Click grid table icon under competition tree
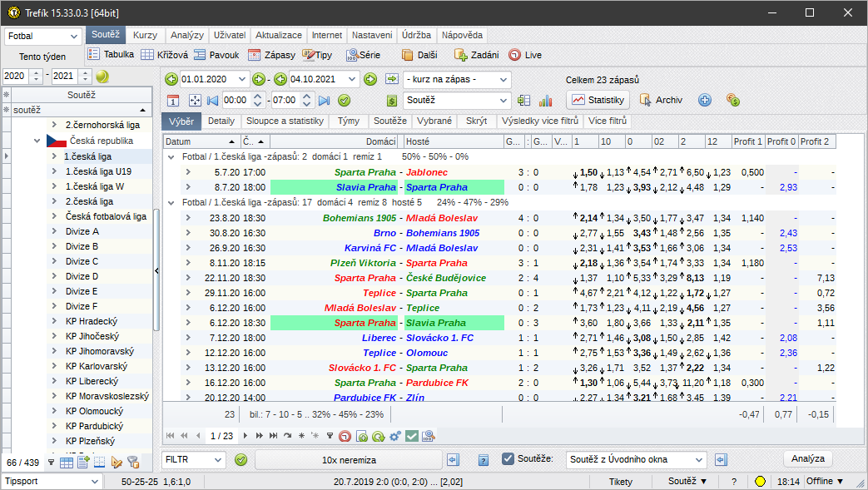The image size is (868, 490). pos(67,463)
